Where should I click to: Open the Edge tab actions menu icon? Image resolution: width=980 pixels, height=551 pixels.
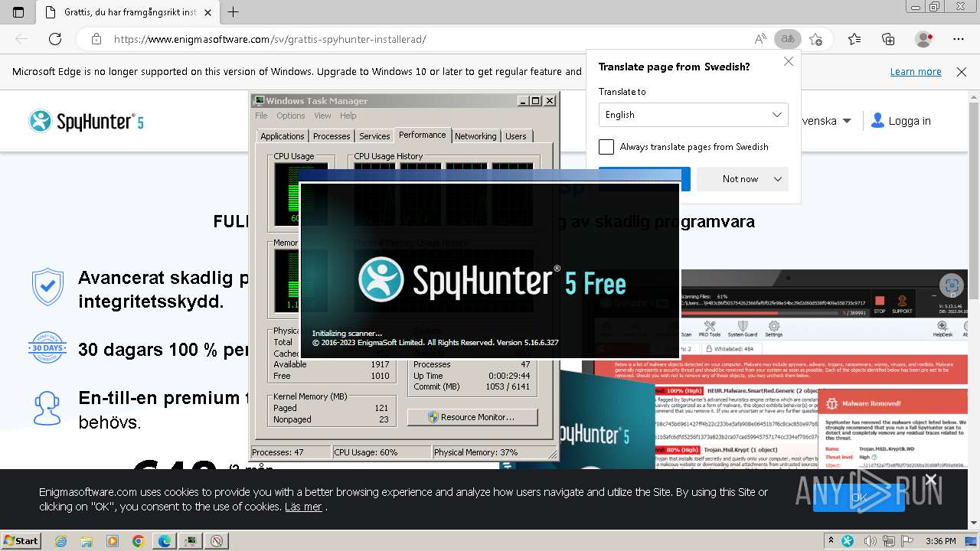click(18, 12)
